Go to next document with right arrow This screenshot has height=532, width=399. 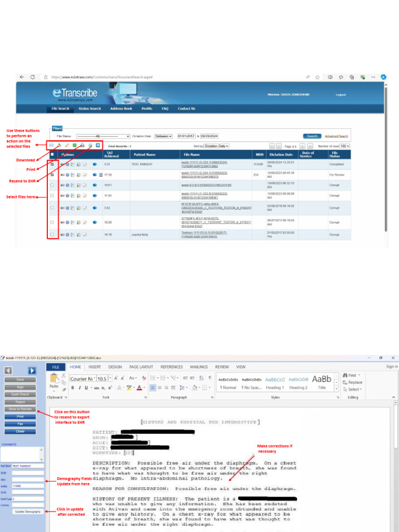(x=32, y=370)
